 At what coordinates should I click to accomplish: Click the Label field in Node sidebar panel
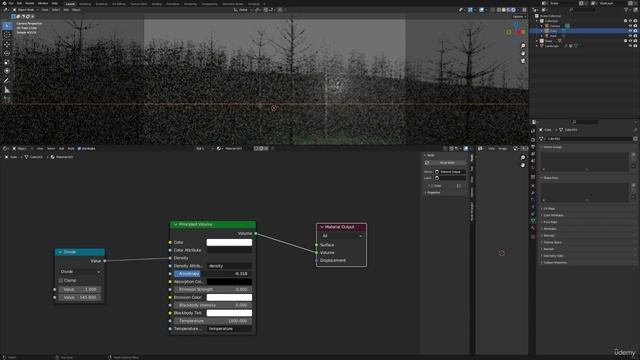coord(451,178)
